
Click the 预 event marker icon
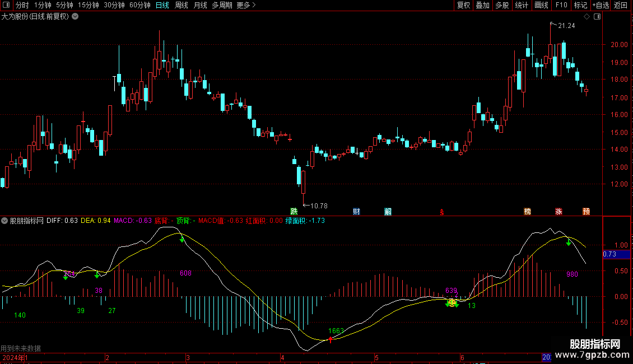coord(586,212)
